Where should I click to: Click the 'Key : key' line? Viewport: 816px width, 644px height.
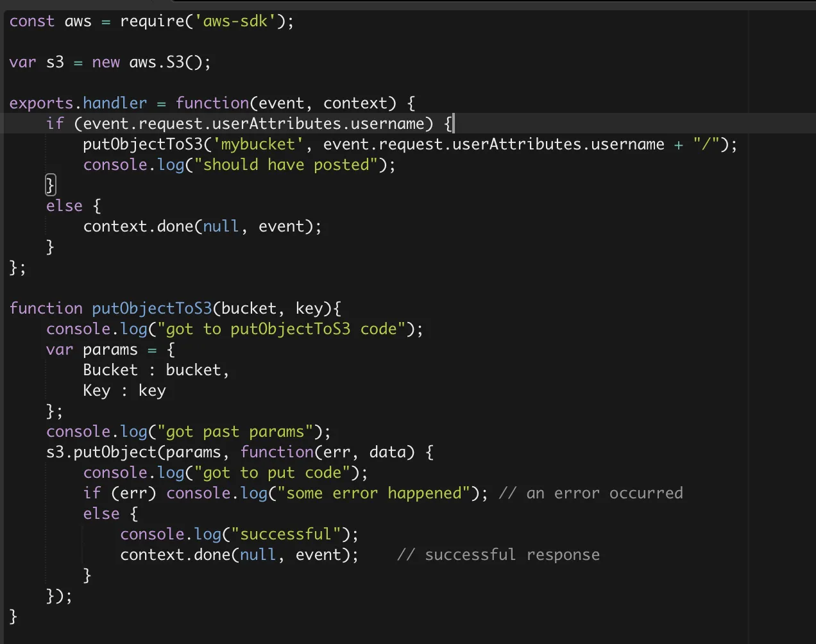coord(124,391)
